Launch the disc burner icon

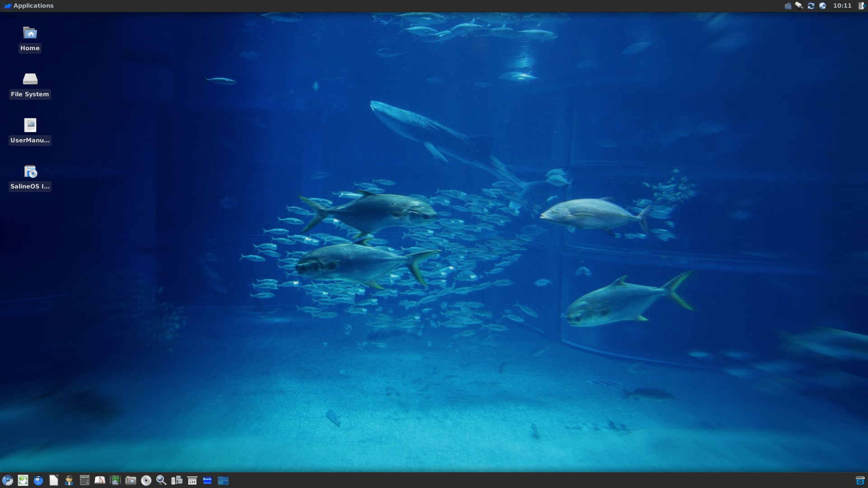tap(146, 480)
